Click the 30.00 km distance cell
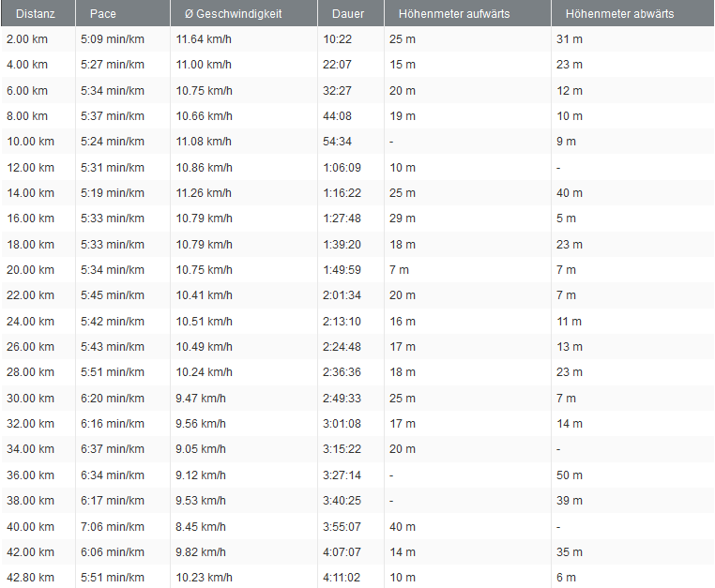This screenshot has height=588, width=715. (30, 399)
